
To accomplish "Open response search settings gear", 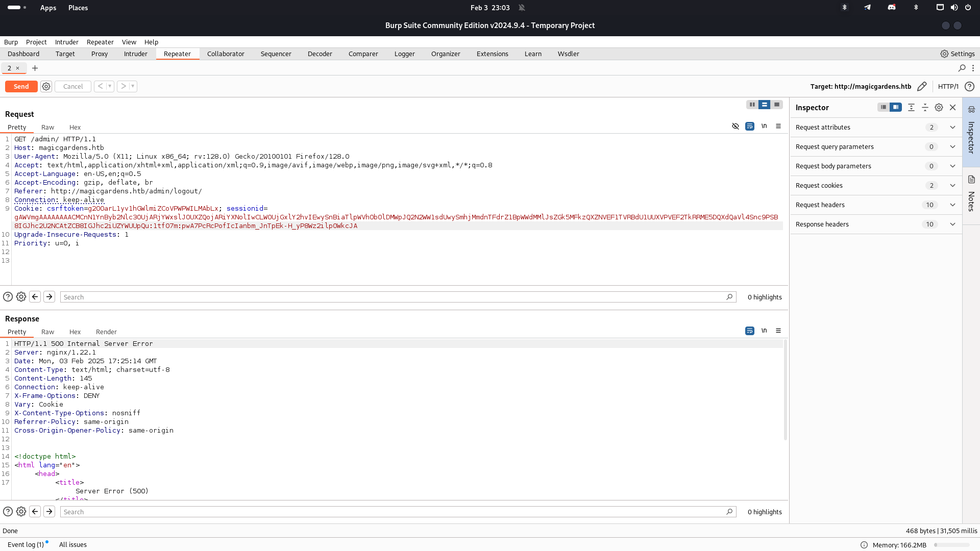I will click(x=21, y=512).
